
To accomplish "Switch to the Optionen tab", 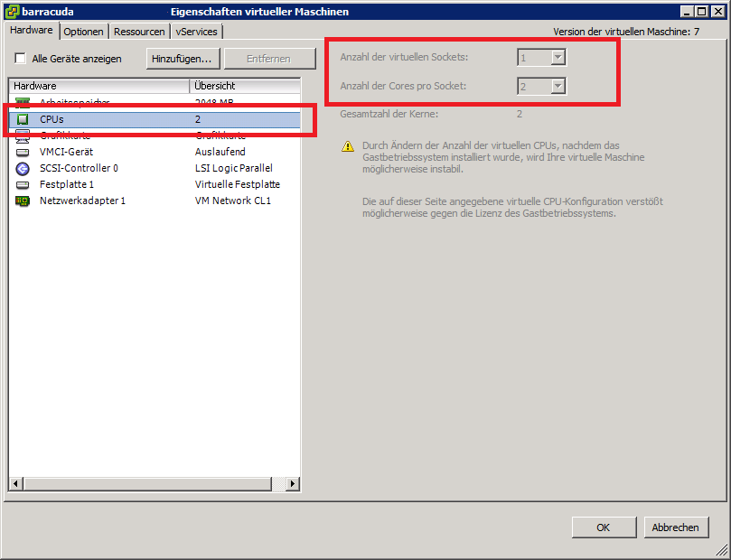I will click(84, 32).
